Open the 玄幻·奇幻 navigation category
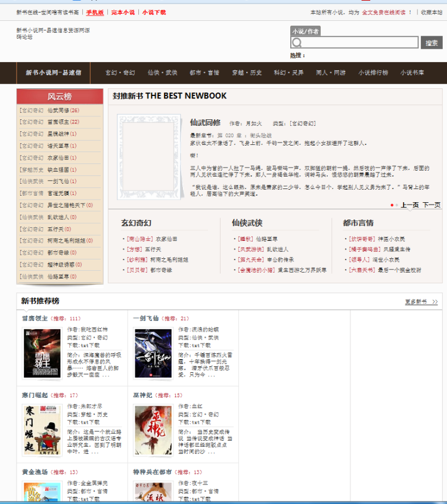This screenshot has height=504, width=447. tap(120, 73)
